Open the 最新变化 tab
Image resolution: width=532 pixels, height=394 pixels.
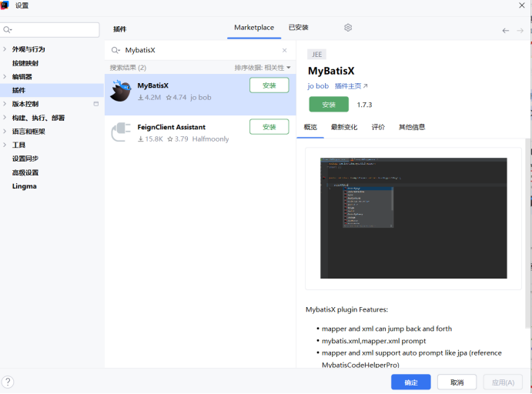pos(344,127)
